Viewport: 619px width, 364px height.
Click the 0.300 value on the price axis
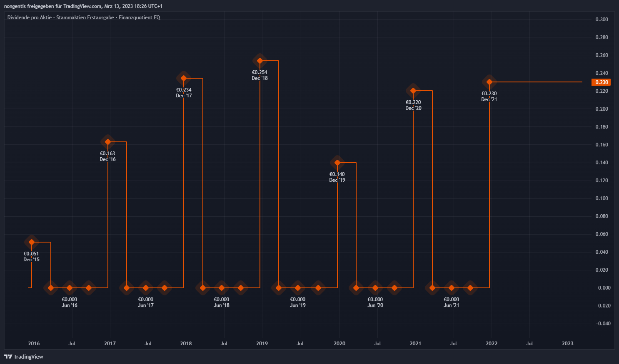(x=602, y=20)
